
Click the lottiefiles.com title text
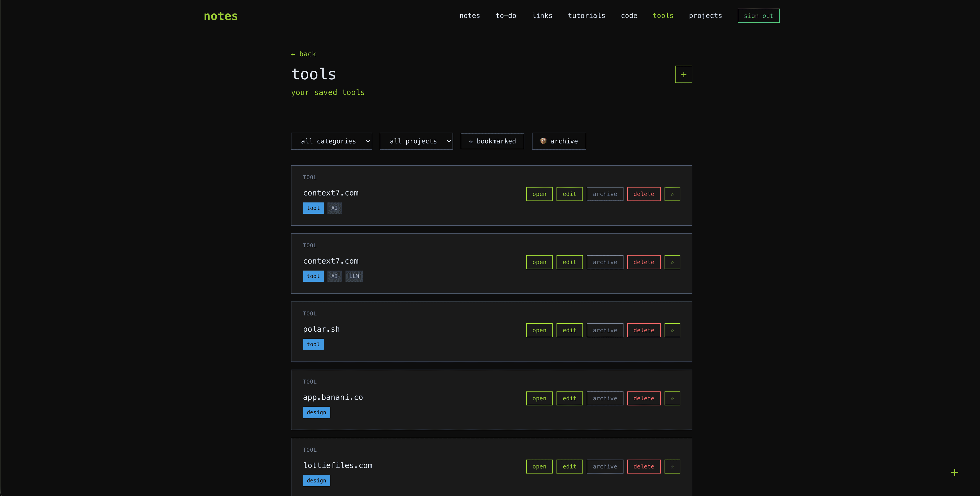point(337,465)
